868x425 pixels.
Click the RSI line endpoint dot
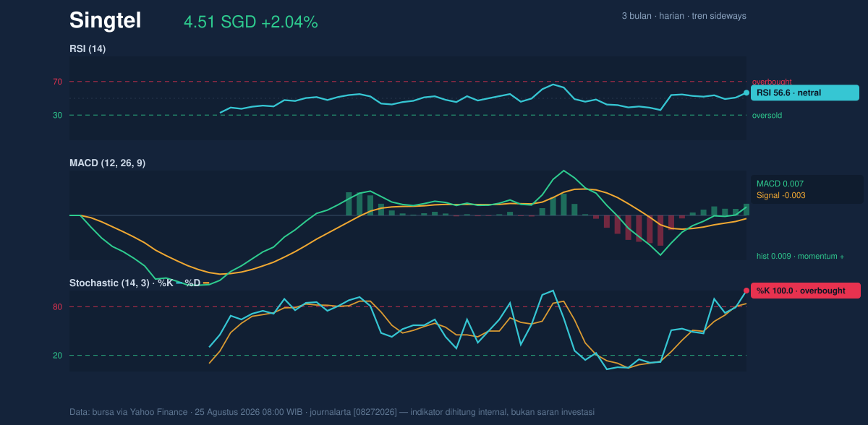tap(746, 93)
